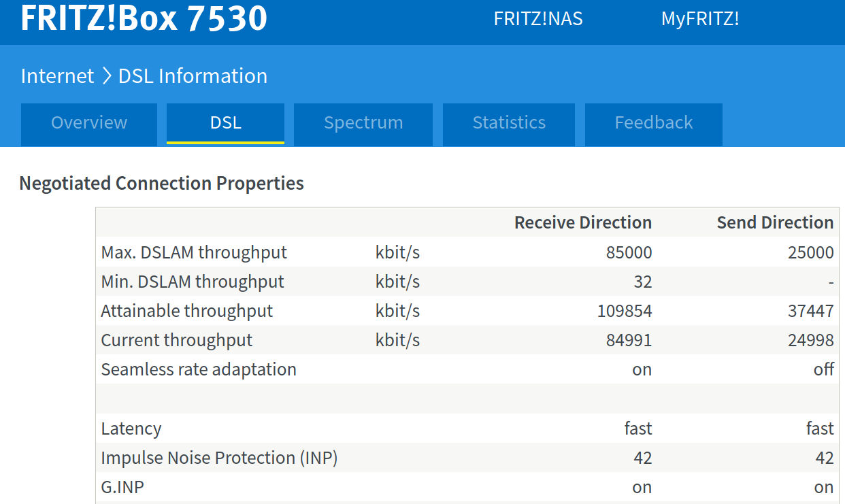Click the 84991 current receive value

click(629, 340)
